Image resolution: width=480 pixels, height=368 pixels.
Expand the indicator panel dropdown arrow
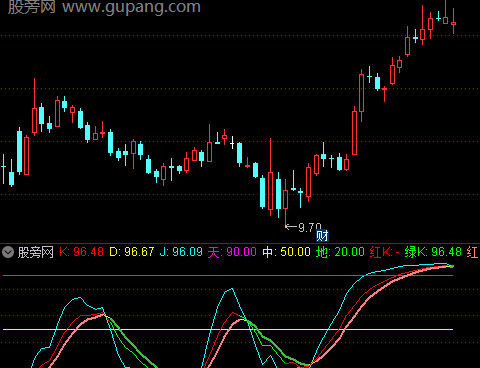[8, 252]
